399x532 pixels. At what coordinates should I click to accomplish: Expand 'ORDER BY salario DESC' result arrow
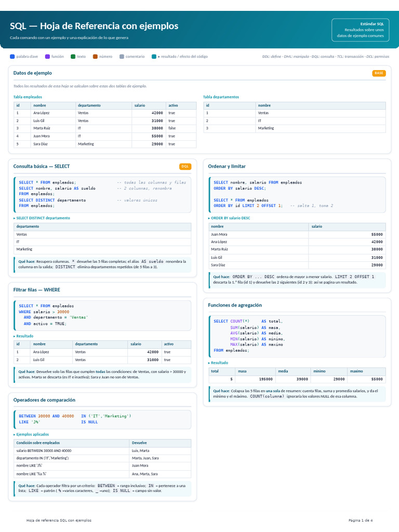point(209,218)
